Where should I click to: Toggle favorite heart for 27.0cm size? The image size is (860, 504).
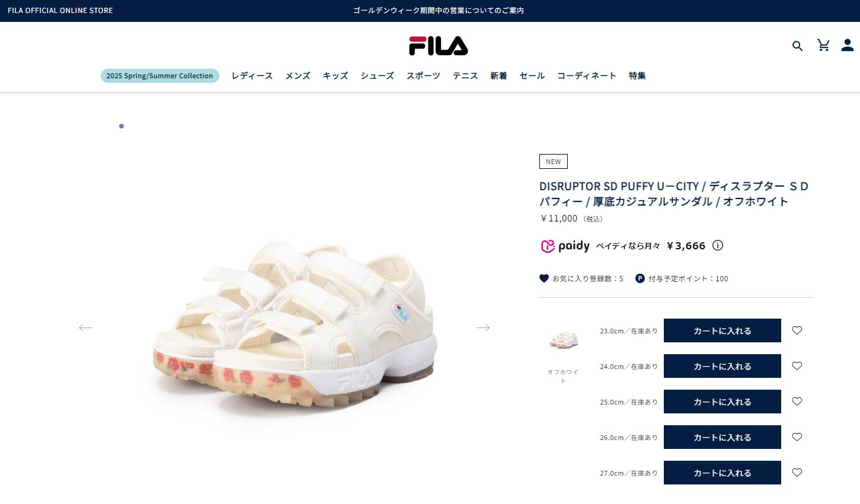tap(797, 473)
